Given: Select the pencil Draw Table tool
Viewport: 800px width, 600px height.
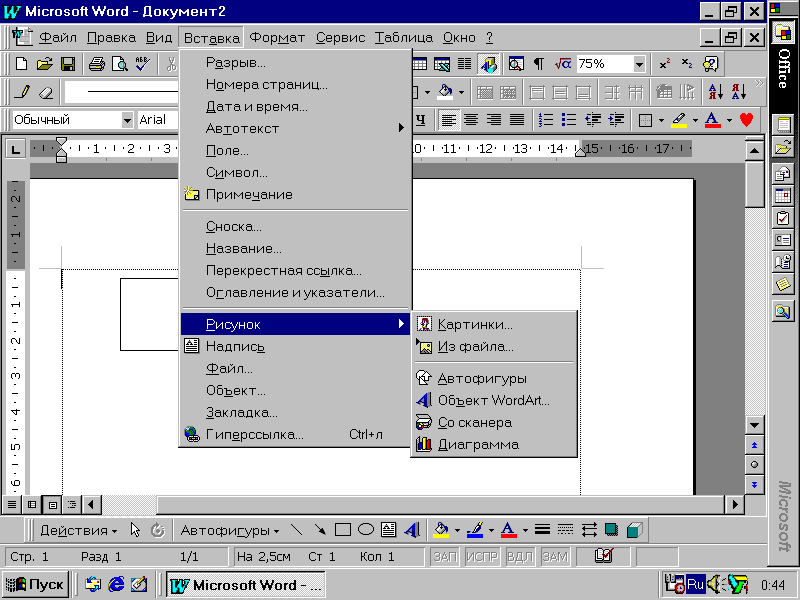Looking at the screenshot, I should coord(22,92).
